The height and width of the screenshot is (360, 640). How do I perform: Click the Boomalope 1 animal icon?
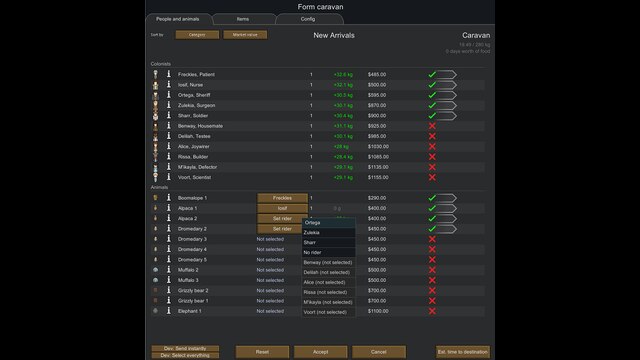click(156, 198)
